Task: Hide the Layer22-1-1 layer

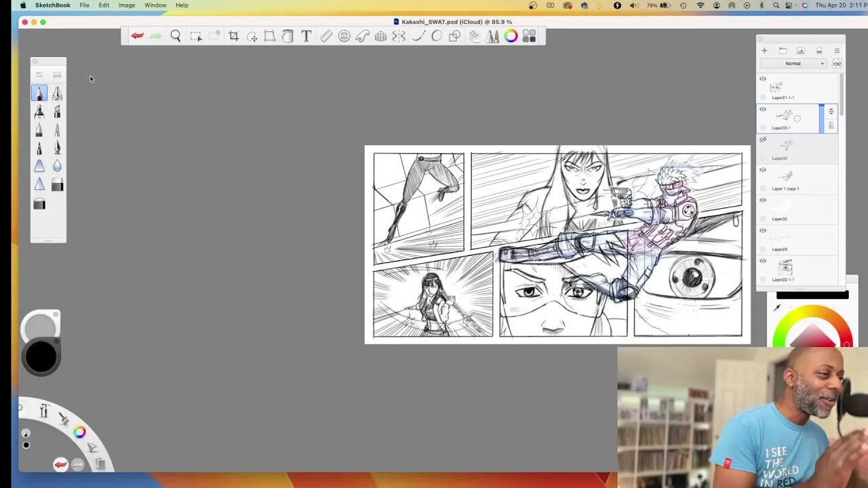Action: (x=763, y=261)
